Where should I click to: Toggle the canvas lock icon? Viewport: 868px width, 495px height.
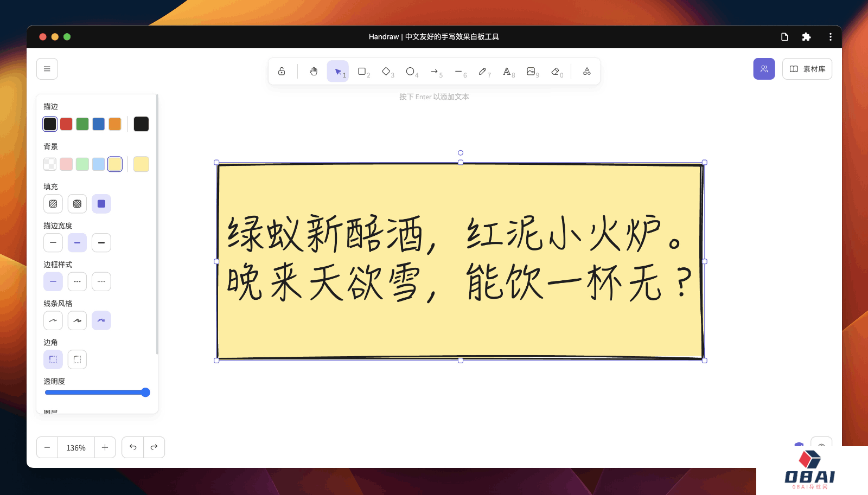[x=282, y=72]
